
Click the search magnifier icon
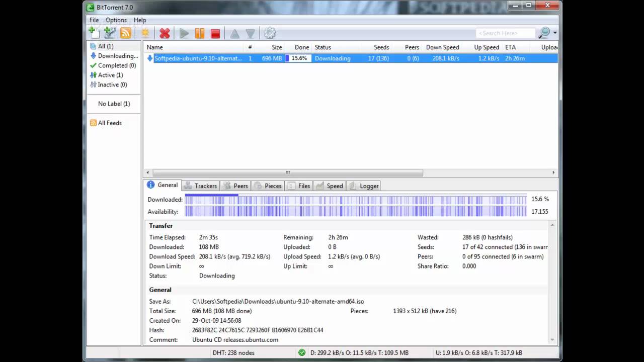click(544, 33)
